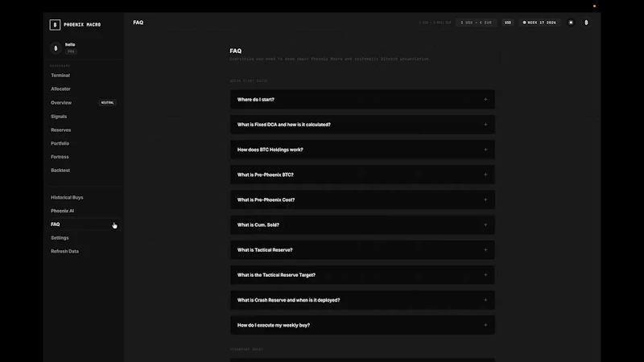This screenshot has height=362, width=644.
Task: Open Phoenix AI in sidebar
Action: click(x=63, y=211)
